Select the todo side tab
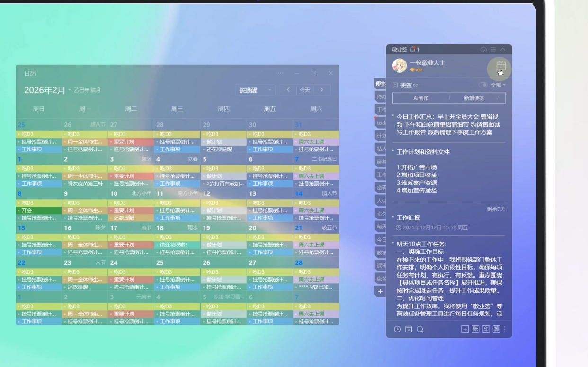This screenshot has height=367, width=588. point(380,122)
